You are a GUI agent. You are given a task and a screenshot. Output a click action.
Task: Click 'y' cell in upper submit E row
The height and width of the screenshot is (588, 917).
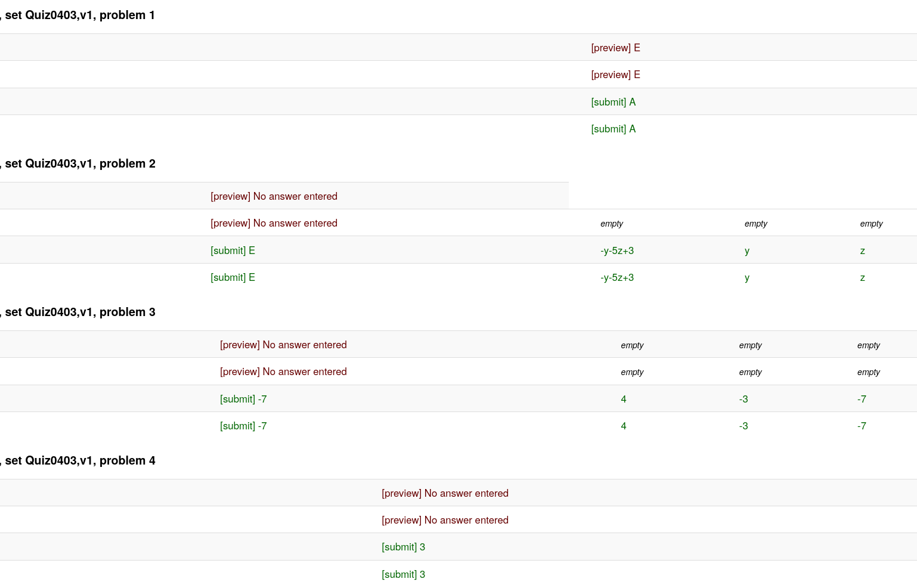pos(747,250)
